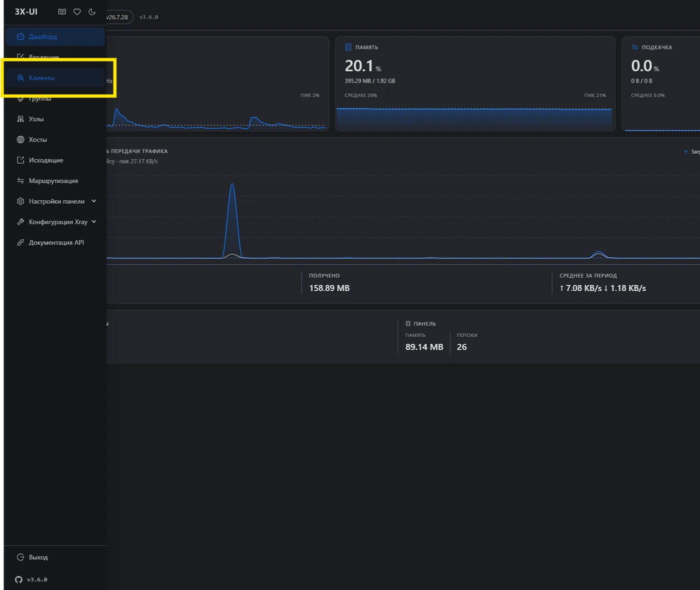Click the gear icon for Настройки панели
Image resolution: width=700 pixels, height=590 pixels.
click(20, 201)
